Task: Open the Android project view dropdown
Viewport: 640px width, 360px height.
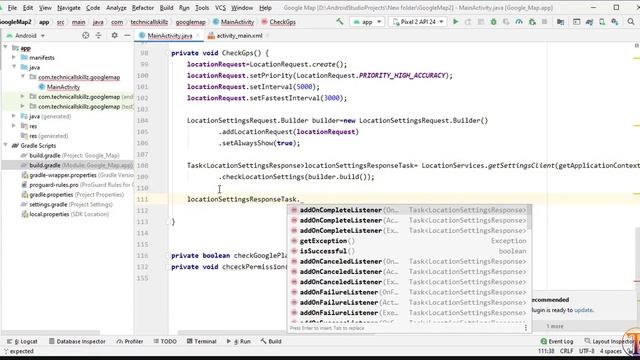Action: point(26,36)
